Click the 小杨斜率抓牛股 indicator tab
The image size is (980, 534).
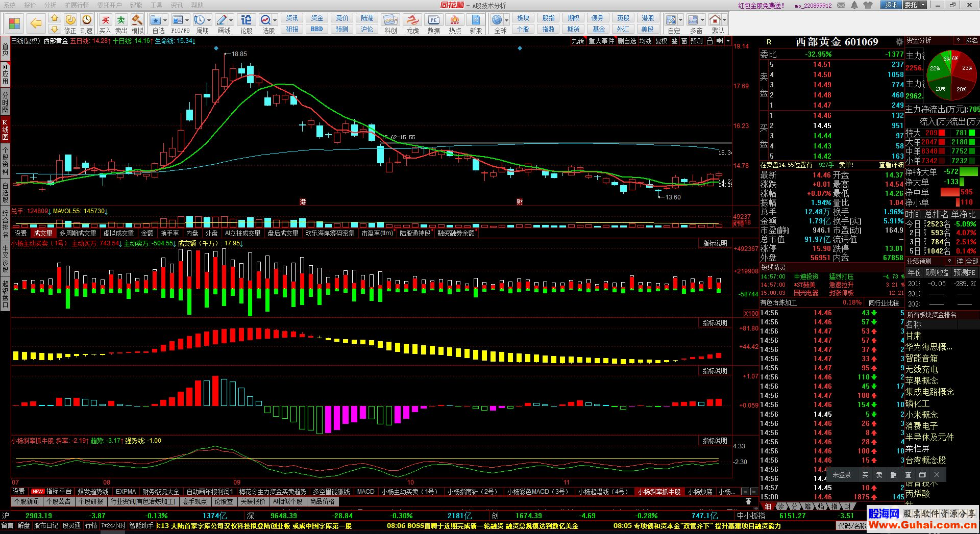[659, 492]
